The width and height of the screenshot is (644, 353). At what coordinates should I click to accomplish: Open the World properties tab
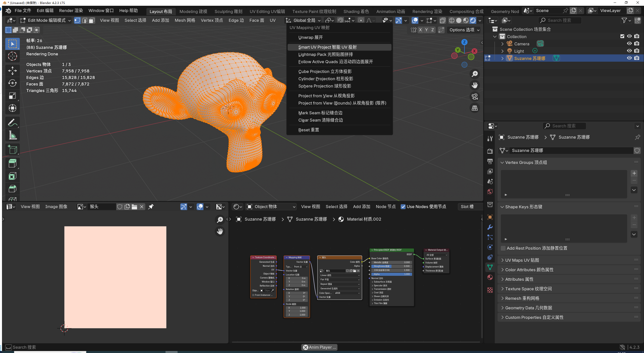(490, 192)
